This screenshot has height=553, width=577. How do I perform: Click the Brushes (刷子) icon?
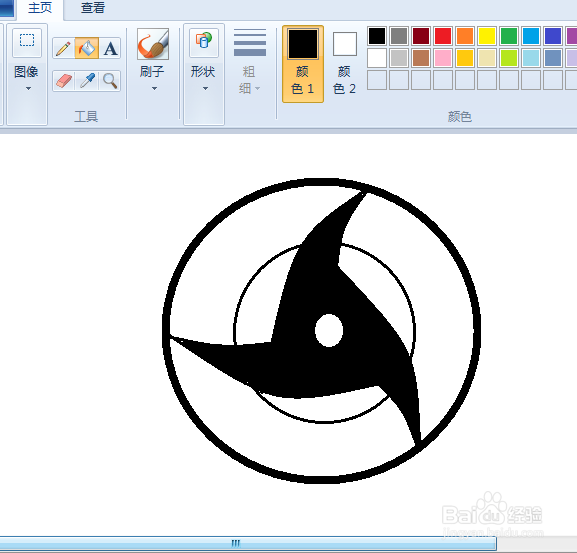pyautogui.click(x=153, y=44)
